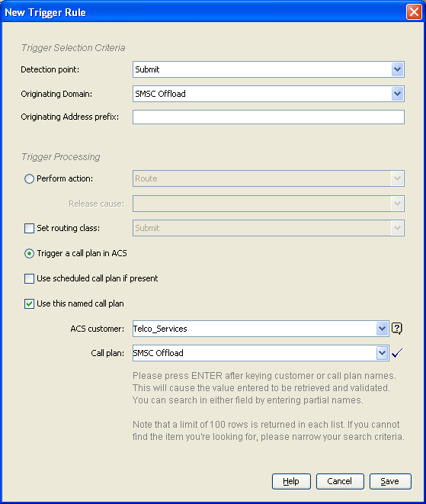Screen dimensions: 426x504
Task: Open the Detection point dropdown
Action: coord(397,69)
